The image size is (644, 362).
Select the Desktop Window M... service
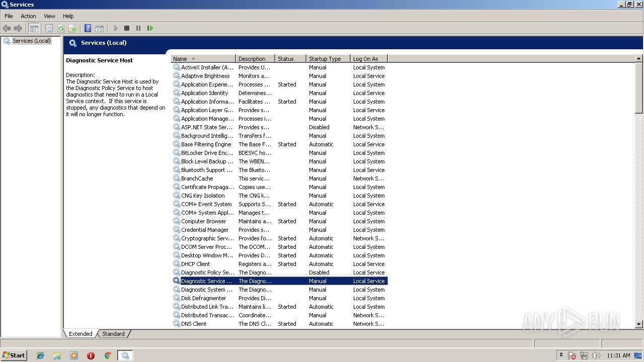[x=279, y=255]
